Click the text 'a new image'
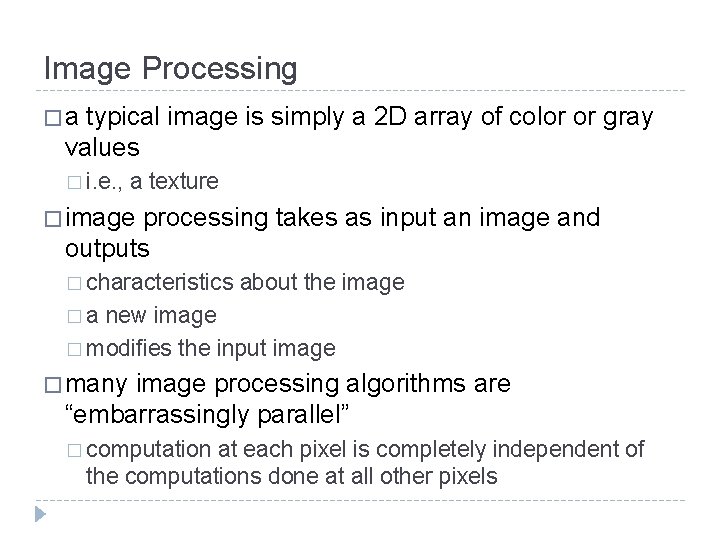The width and height of the screenshot is (720, 540). (151, 316)
